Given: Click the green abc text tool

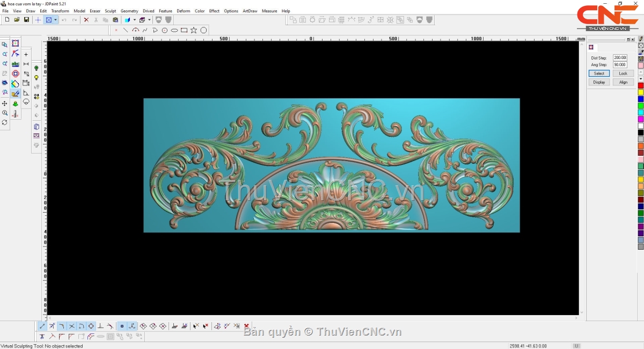Looking at the screenshot, I should 16,64.
